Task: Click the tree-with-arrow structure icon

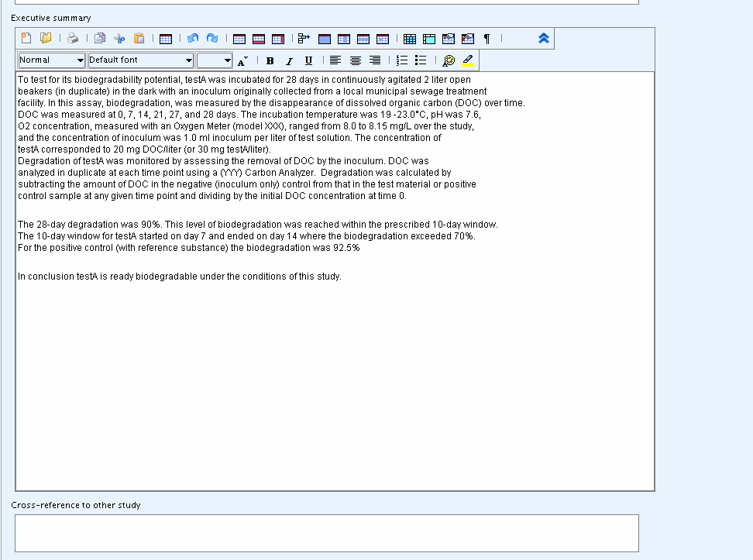Action: [x=304, y=39]
